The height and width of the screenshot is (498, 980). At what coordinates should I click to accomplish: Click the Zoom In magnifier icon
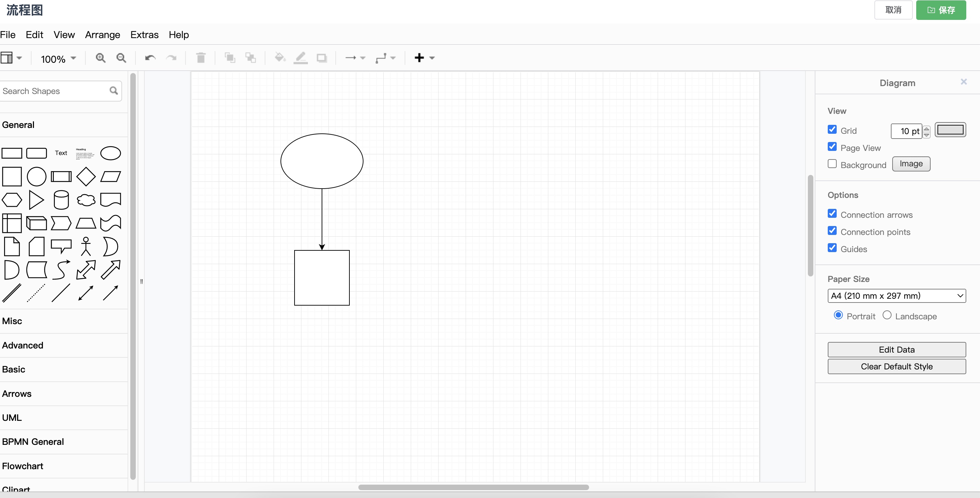click(100, 58)
